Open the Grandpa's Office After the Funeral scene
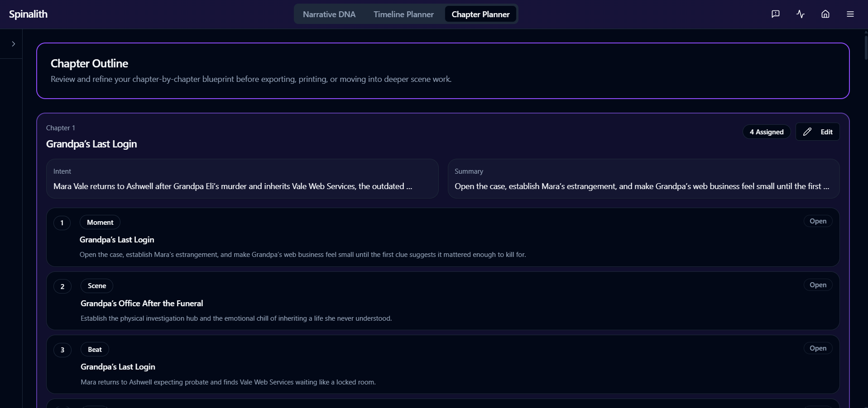This screenshot has height=408, width=868. [x=818, y=285]
